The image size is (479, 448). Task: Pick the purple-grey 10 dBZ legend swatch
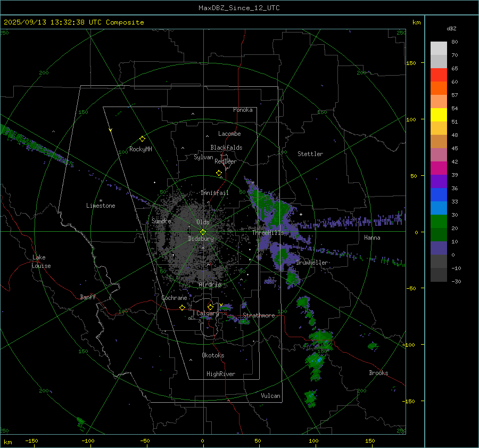439,248
